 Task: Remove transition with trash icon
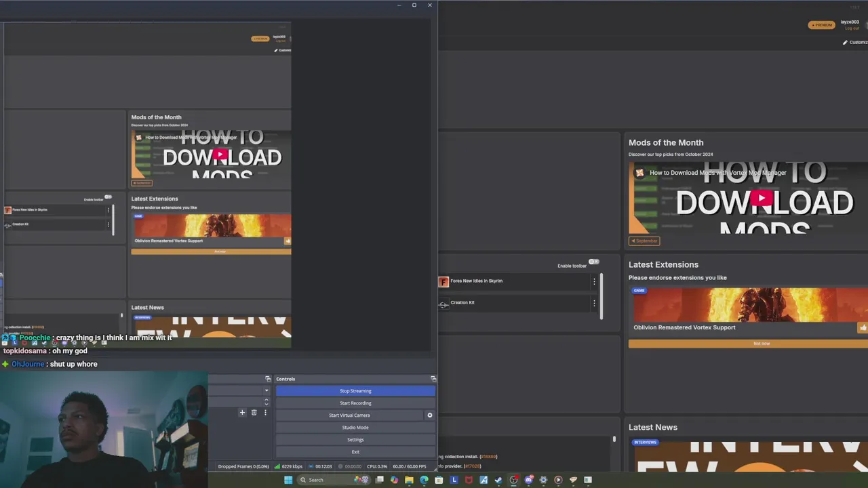254,412
